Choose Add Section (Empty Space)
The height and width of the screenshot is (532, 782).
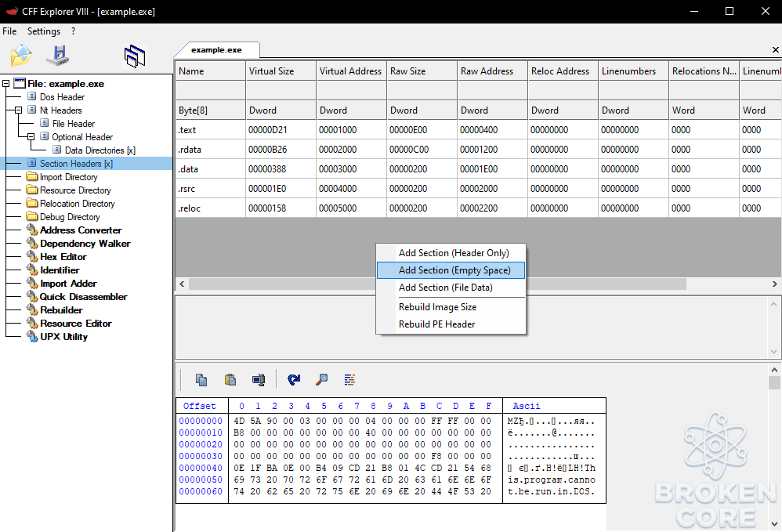point(451,270)
